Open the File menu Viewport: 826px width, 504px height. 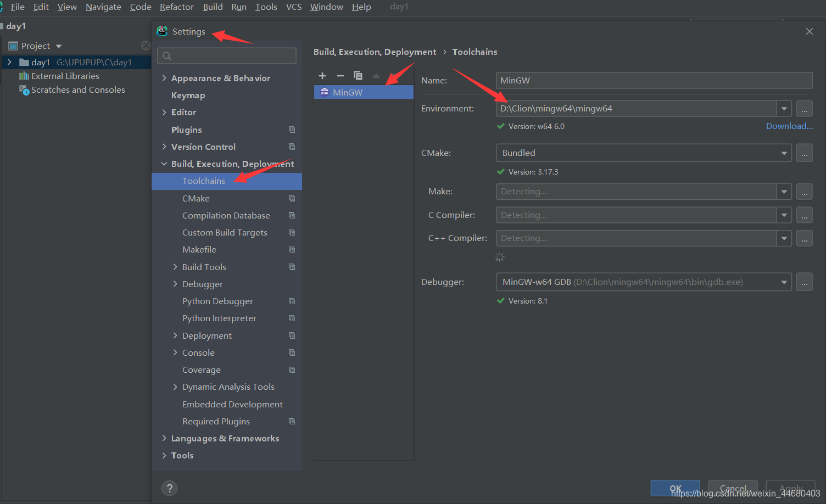coord(18,7)
